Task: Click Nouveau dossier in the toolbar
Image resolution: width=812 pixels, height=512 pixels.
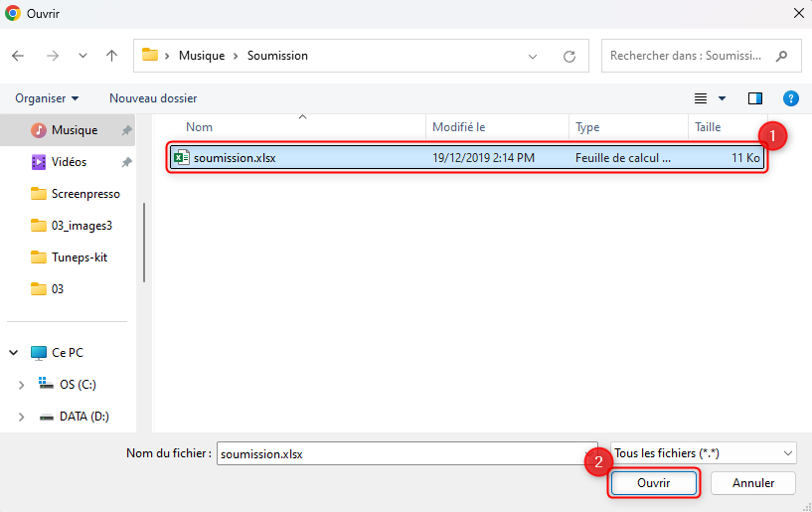Action: click(x=153, y=98)
